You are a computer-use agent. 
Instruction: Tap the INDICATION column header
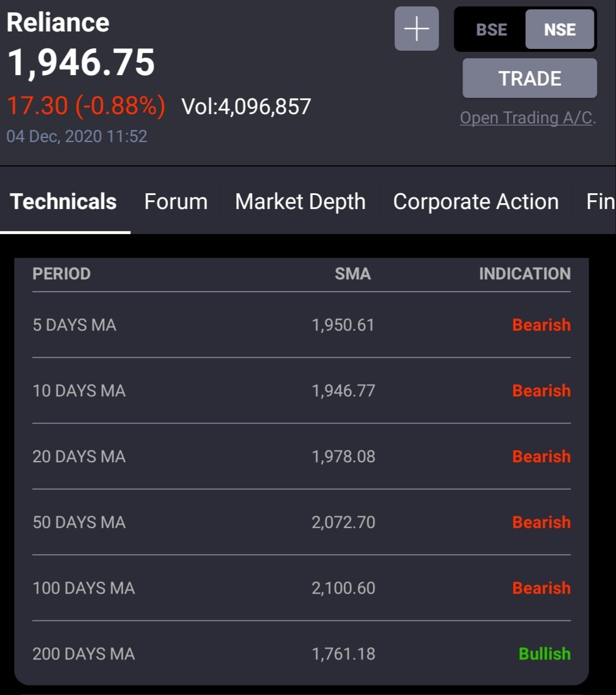525,274
